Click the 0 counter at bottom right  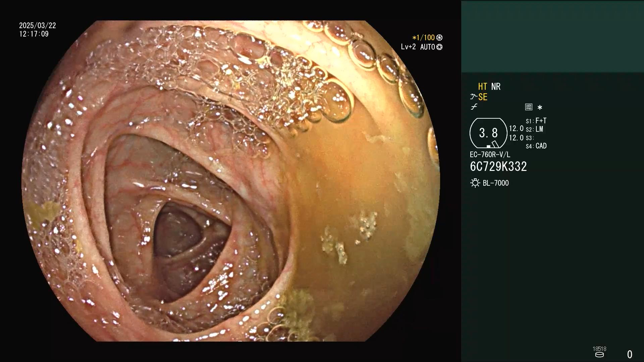[630, 354]
